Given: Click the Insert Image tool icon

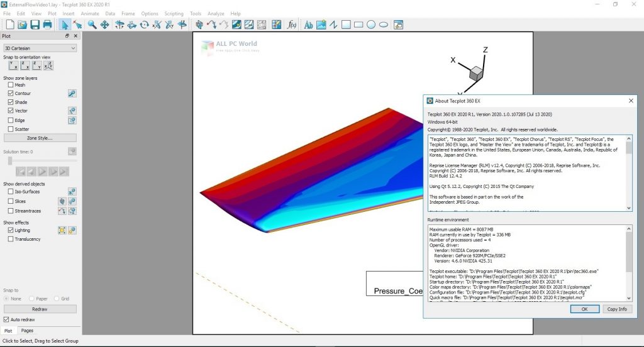Looking at the screenshot, I should (321, 25).
